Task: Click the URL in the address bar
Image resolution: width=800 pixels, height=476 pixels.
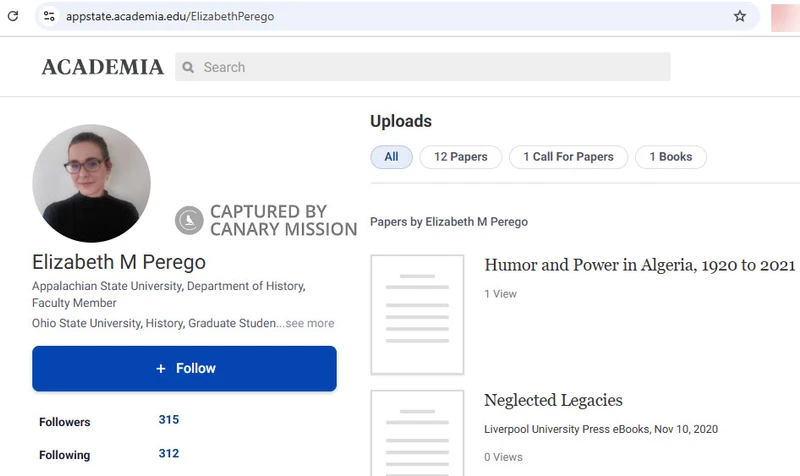Action: pos(170,16)
